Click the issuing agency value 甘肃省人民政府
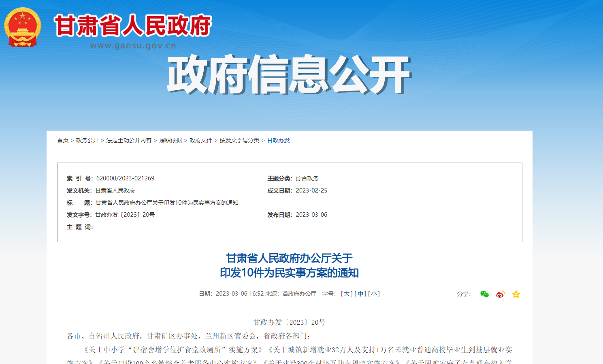 tap(115, 190)
